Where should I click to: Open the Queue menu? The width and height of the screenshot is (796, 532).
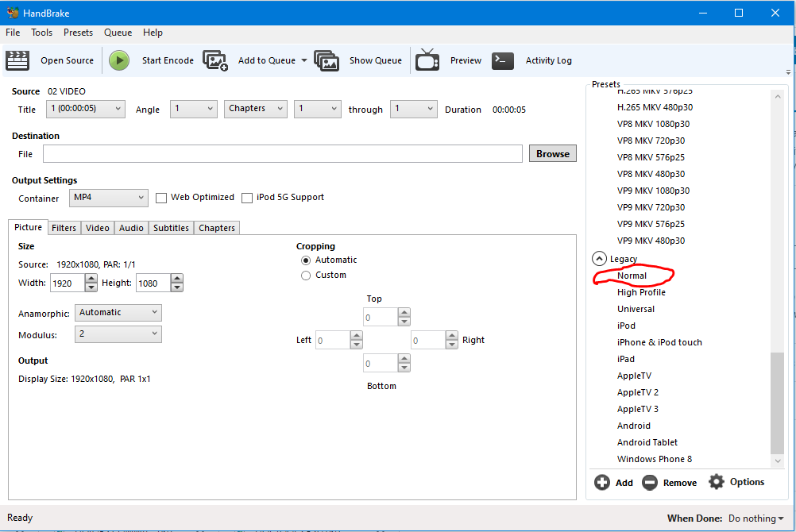tap(118, 33)
